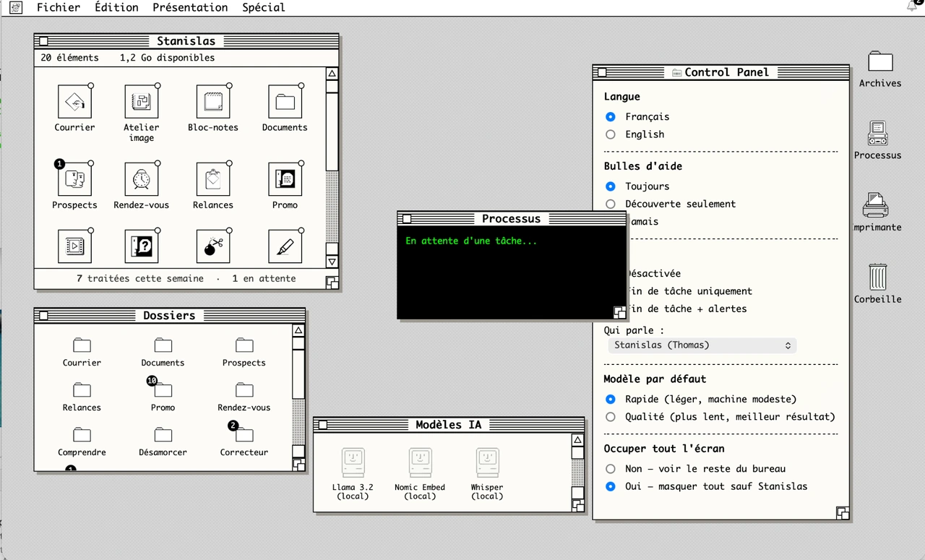Click up arrow in Dossiers window scrollbar
Image resolution: width=925 pixels, height=560 pixels.
[298, 331]
